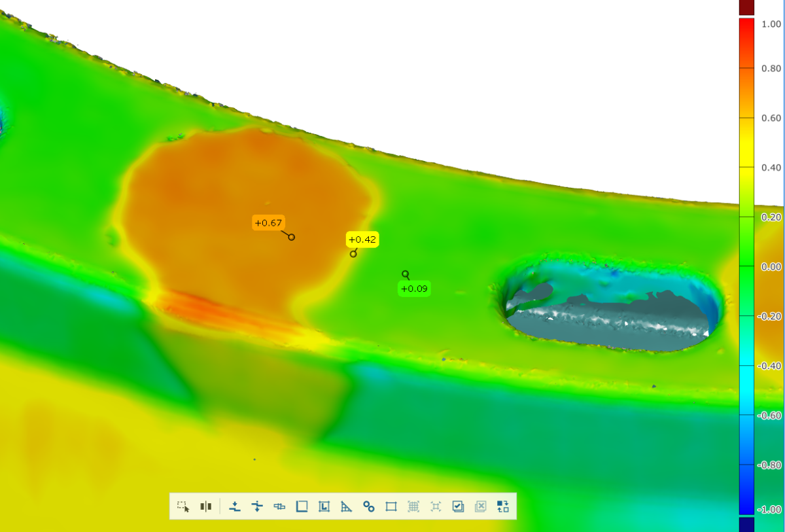
Task: Click the dashed grid pattern icon
Action: pyautogui.click(x=413, y=506)
